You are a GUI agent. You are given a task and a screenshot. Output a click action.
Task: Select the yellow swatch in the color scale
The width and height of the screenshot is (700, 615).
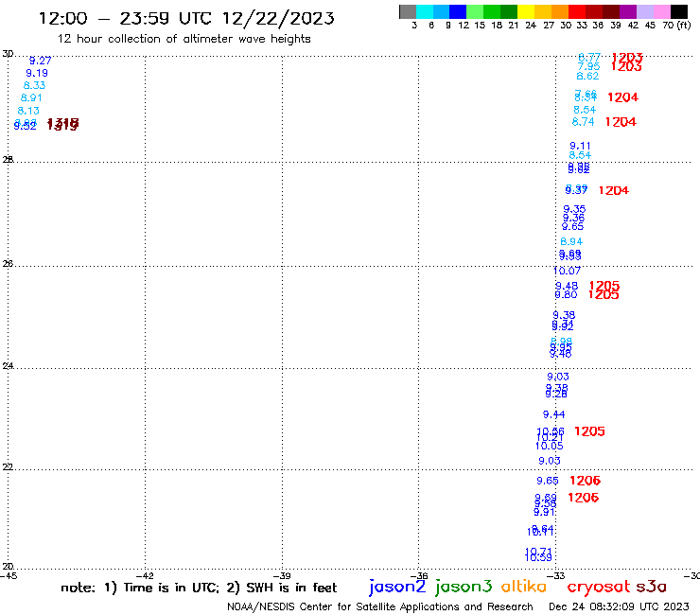526,11
